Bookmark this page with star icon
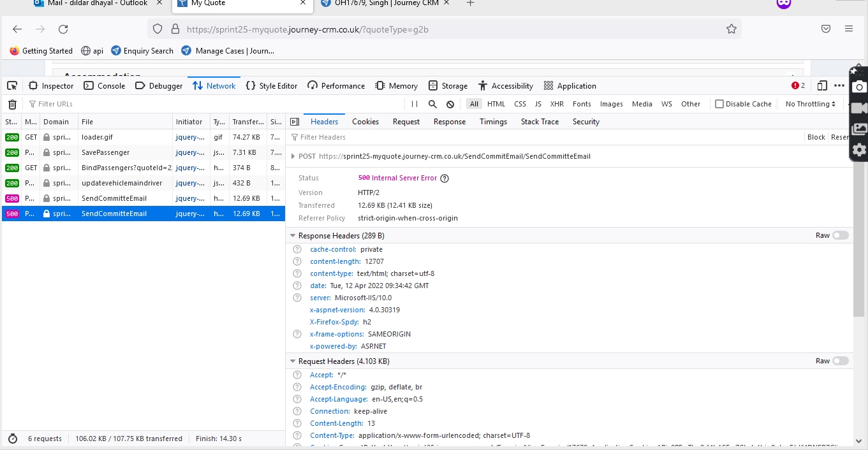 click(731, 29)
